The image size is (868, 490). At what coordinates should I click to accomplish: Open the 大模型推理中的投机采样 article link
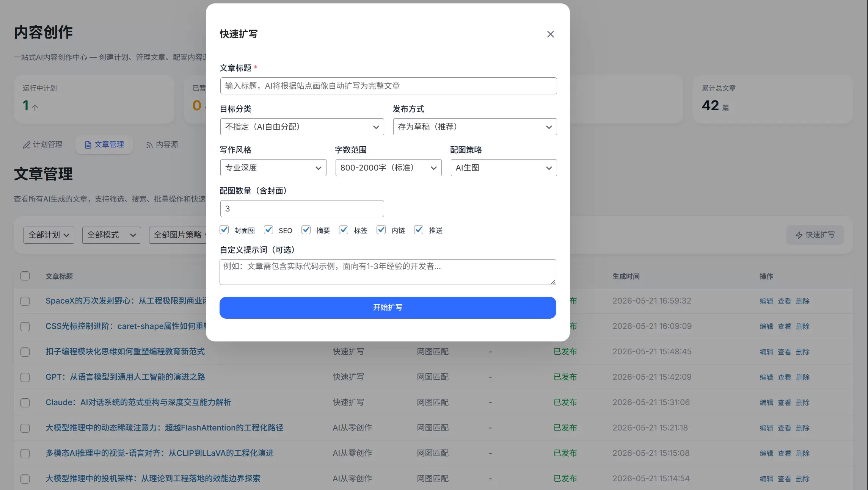point(153,479)
